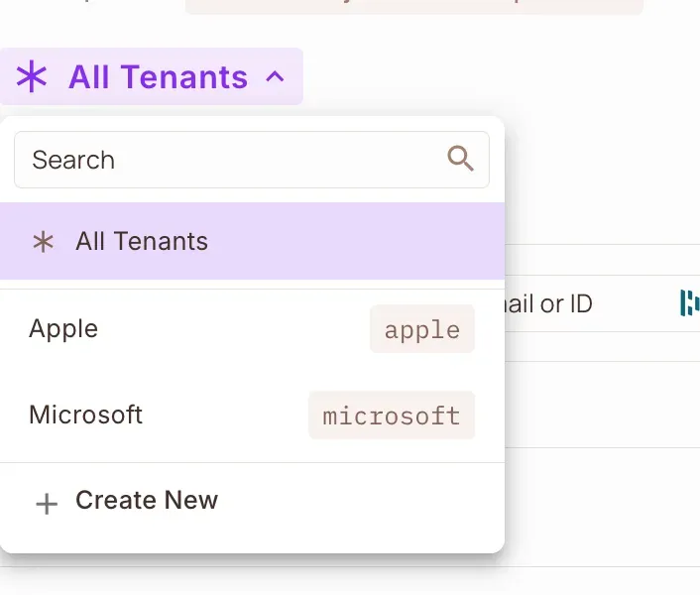Click the "apple" slug badge

tap(421, 329)
